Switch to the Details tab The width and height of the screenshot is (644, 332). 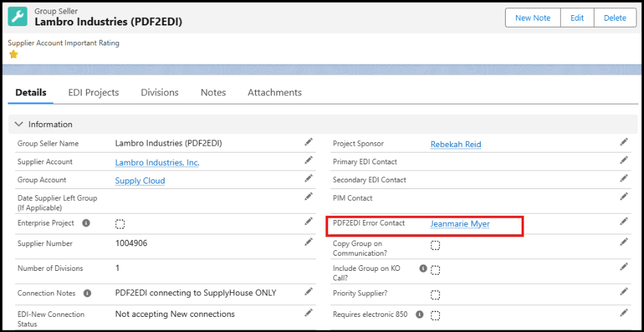click(x=31, y=92)
